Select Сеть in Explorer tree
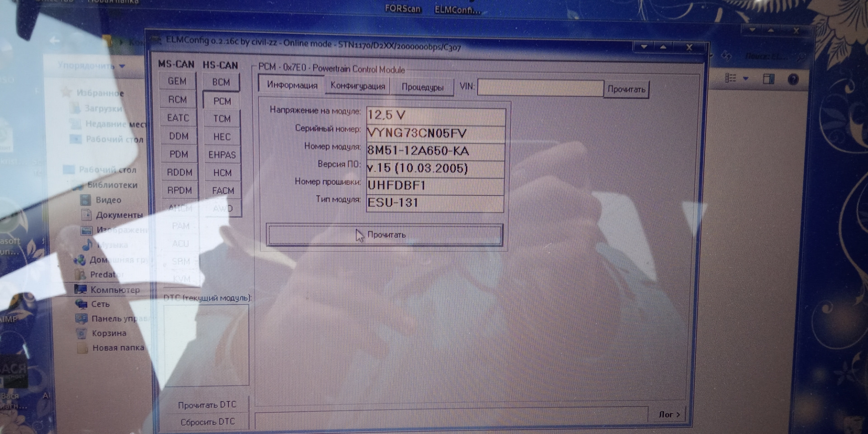868x434 pixels. click(100, 304)
